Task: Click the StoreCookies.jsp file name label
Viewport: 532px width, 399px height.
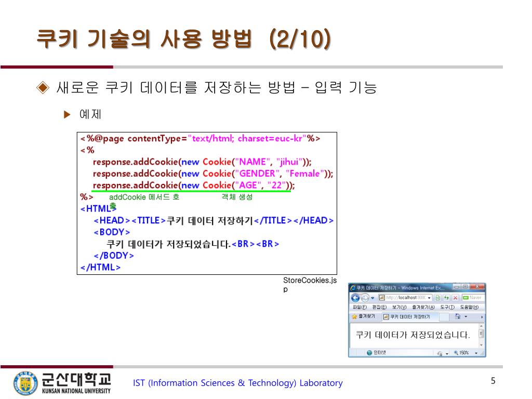Action: tap(310, 285)
